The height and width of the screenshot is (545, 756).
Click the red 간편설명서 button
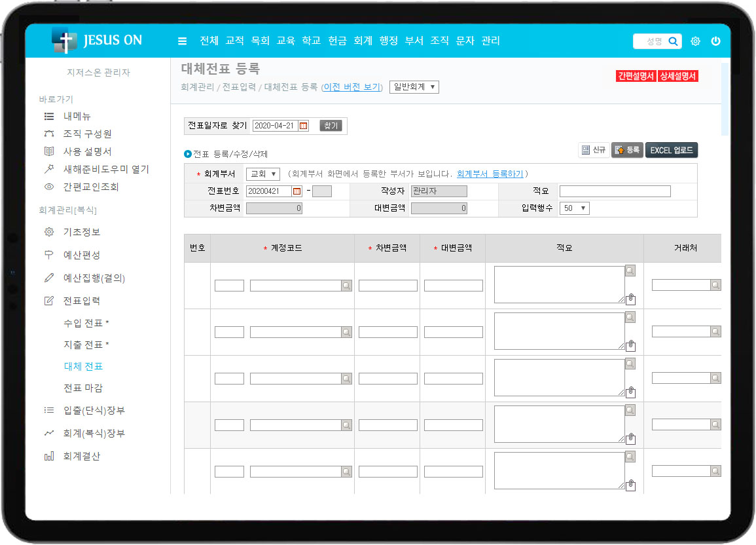636,76
